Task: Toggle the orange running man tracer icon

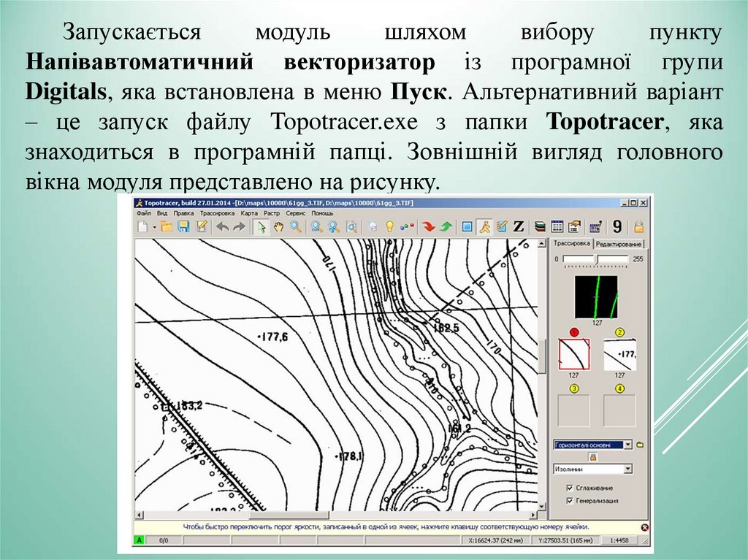Action: [485, 227]
